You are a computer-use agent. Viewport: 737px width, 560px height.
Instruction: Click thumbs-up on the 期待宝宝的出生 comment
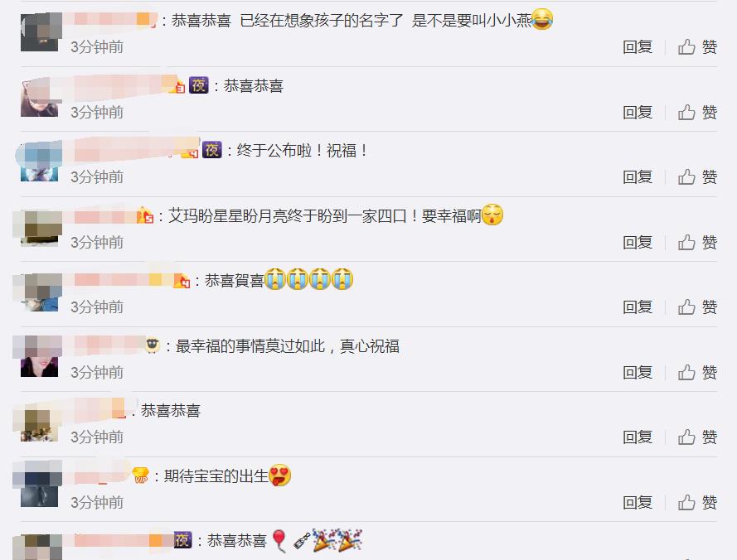pyautogui.click(x=697, y=503)
